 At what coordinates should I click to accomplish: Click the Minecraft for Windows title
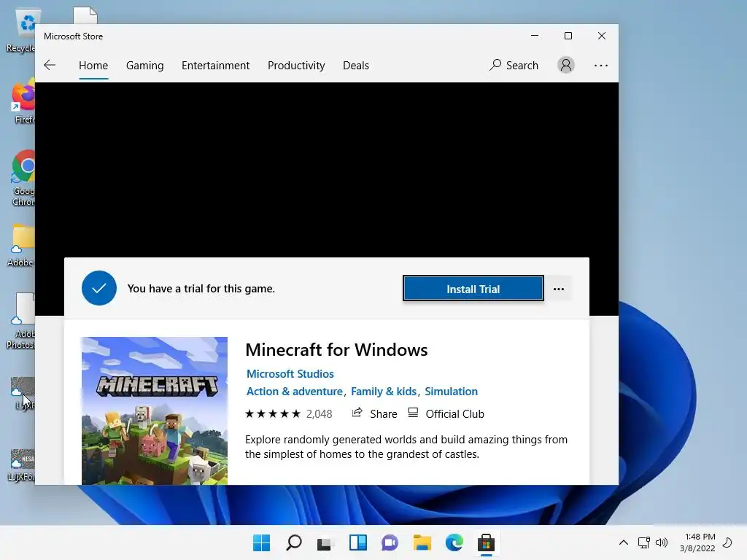tap(336, 350)
